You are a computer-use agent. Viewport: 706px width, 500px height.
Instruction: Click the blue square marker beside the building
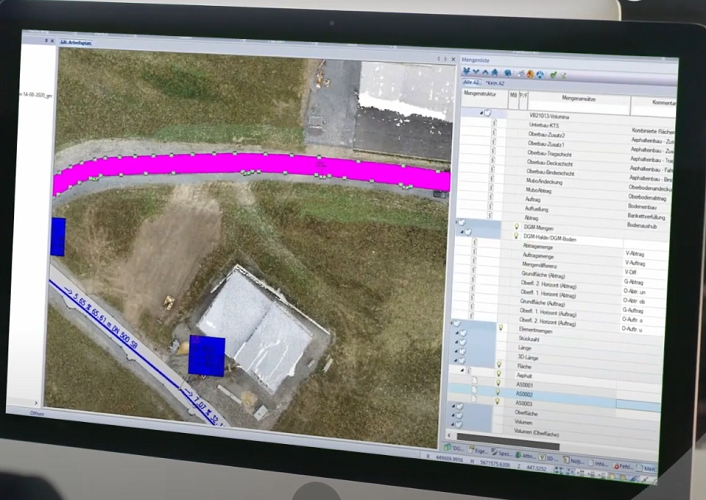[x=207, y=356]
